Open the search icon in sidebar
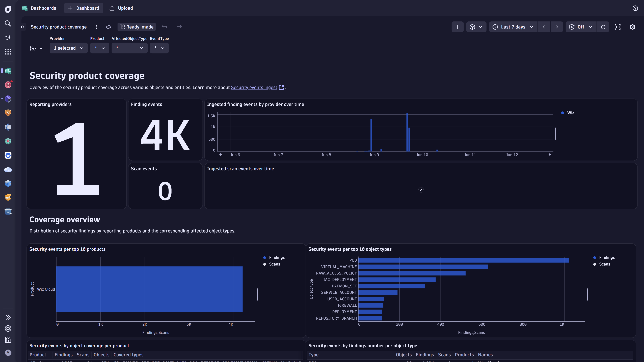 point(8,23)
